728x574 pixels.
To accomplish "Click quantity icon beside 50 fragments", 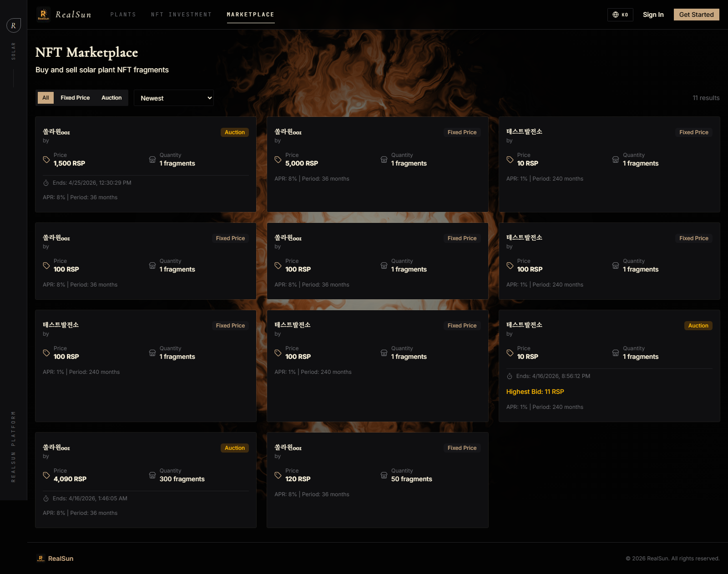I will coord(384,475).
